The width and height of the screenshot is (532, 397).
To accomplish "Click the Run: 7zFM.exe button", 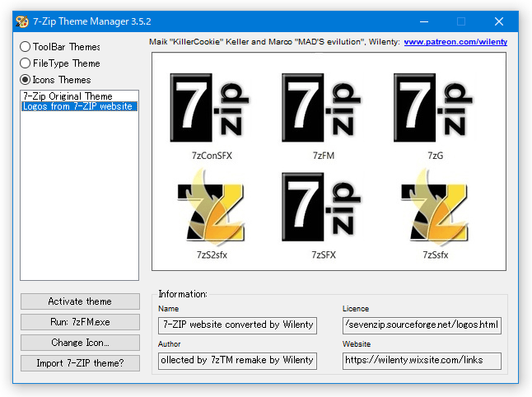I will (80, 322).
